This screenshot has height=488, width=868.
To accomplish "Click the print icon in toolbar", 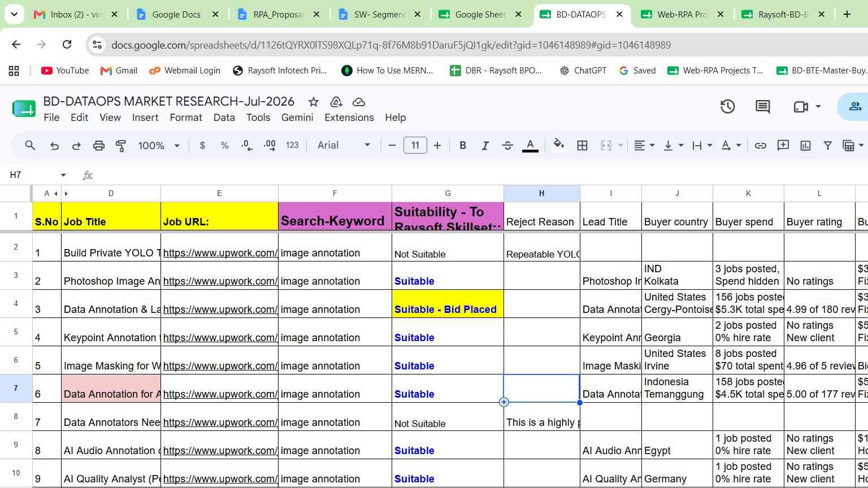I will point(98,146).
